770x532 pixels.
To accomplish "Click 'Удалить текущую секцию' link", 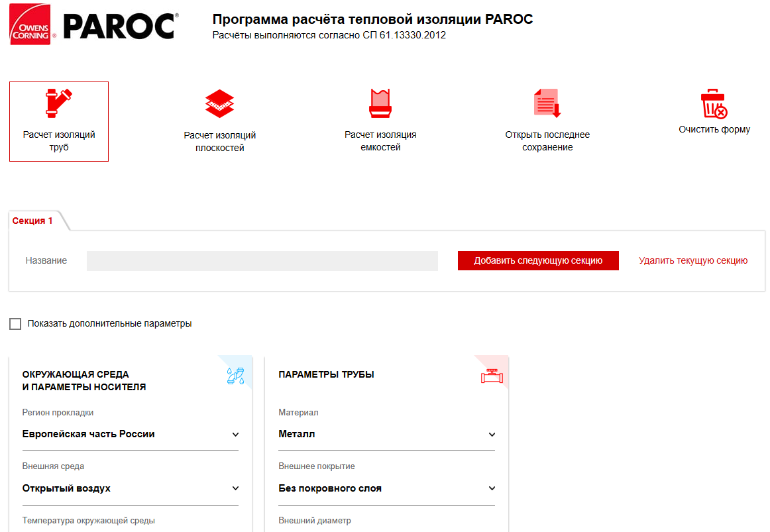I will point(692,260).
